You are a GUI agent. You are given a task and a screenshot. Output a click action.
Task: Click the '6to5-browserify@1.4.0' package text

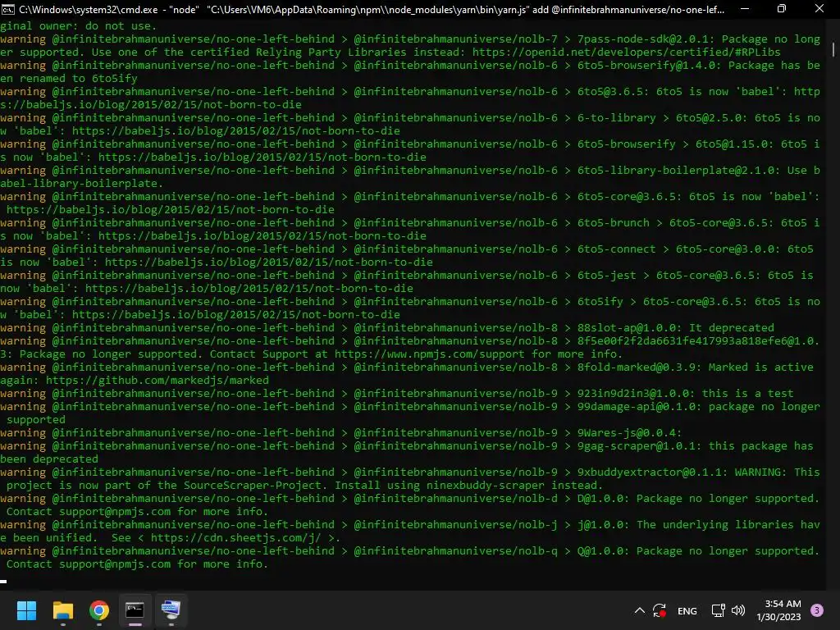coord(650,66)
